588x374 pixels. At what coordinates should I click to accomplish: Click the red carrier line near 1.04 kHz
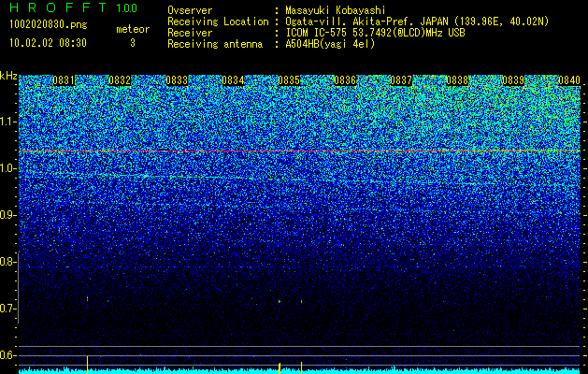(299, 151)
